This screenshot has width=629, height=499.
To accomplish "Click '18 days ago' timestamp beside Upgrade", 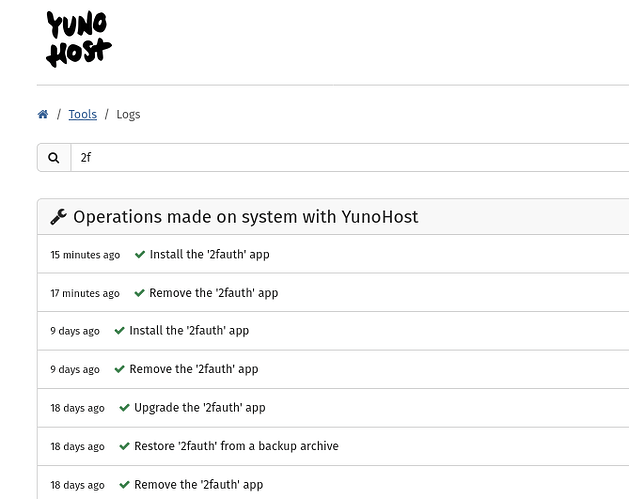I will click(x=77, y=408).
